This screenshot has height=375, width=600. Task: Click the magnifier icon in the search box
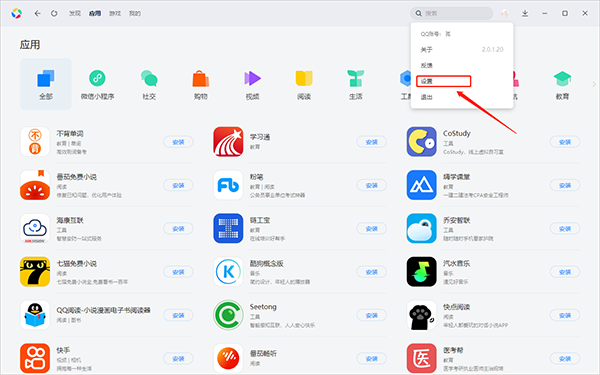click(x=419, y=13)
